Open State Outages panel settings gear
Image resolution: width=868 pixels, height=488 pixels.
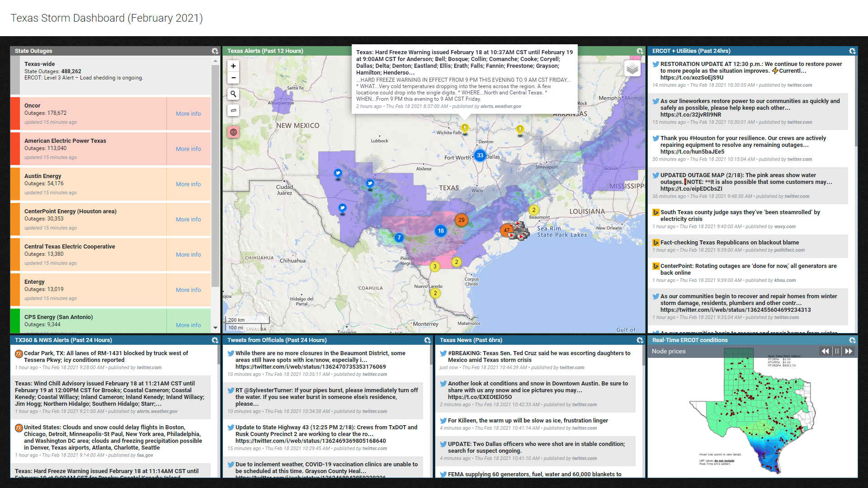[215, 51]
